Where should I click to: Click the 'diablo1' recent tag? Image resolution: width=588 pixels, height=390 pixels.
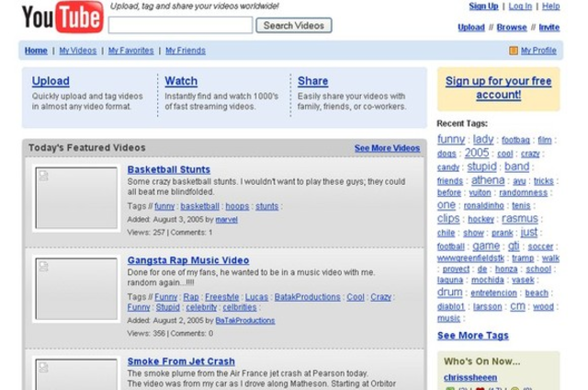point(451,306)
